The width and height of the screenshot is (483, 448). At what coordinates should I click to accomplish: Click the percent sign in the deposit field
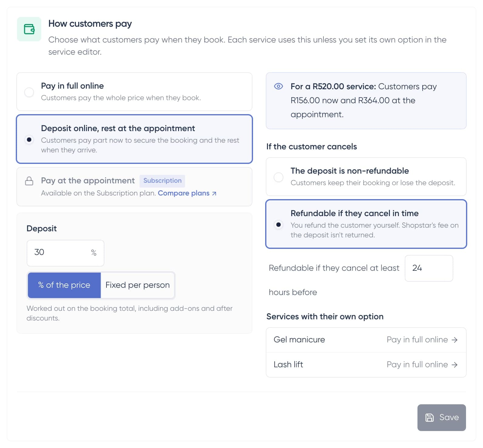point(94,253)
